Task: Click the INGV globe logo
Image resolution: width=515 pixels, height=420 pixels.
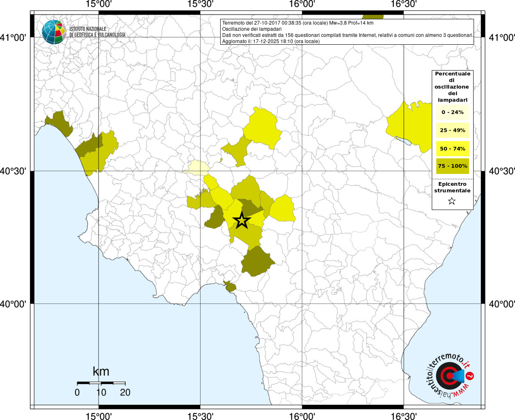Action: pyautogui.click(x=54, y=32)
